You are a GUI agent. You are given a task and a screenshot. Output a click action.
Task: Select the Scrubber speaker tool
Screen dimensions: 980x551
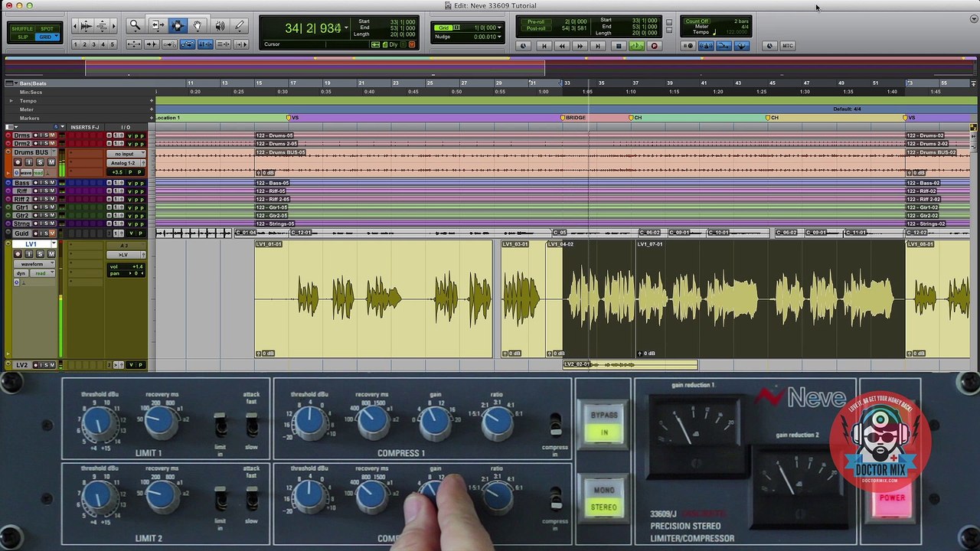tap(220, 26)
